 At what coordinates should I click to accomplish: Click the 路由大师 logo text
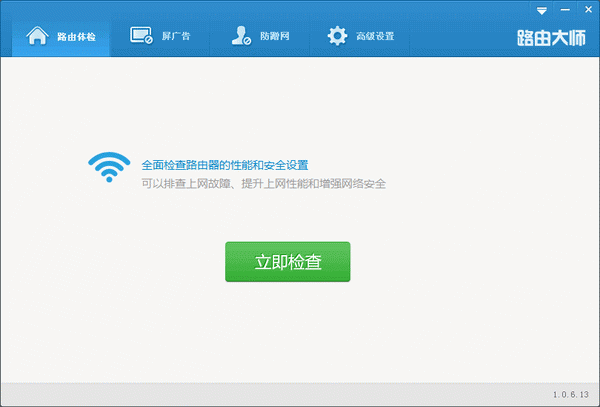click(x=551, y=38)
